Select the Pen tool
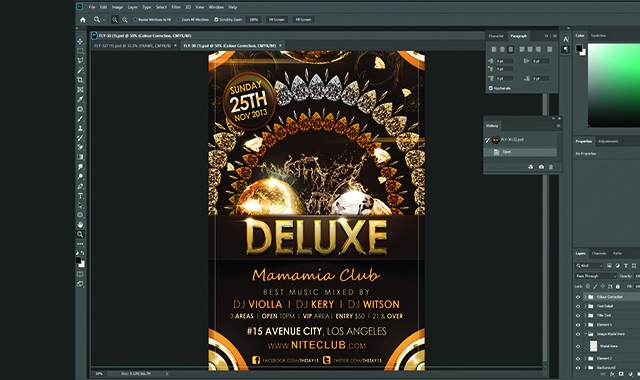The image size is (640, 380). (80, 186)
